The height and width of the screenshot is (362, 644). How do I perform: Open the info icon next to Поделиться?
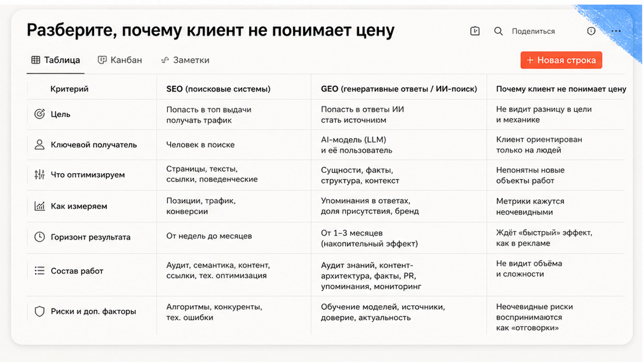pyautogui.click(x=591, y=31)
